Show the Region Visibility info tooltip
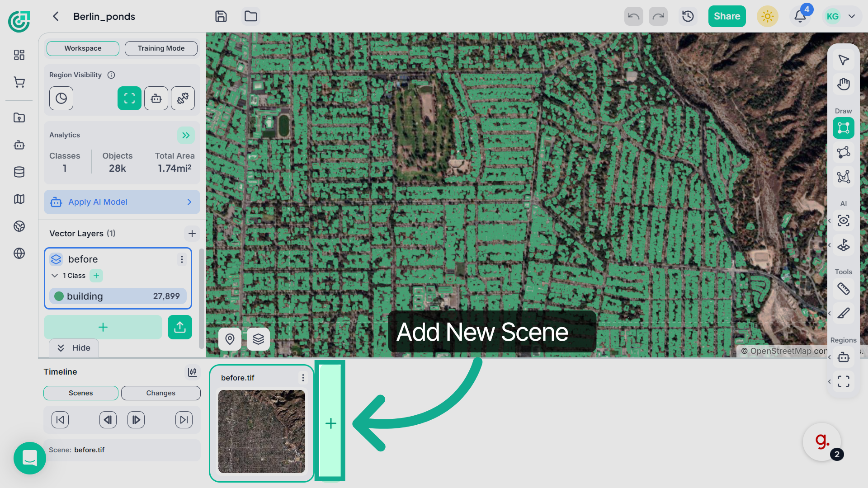 point(111,75)
